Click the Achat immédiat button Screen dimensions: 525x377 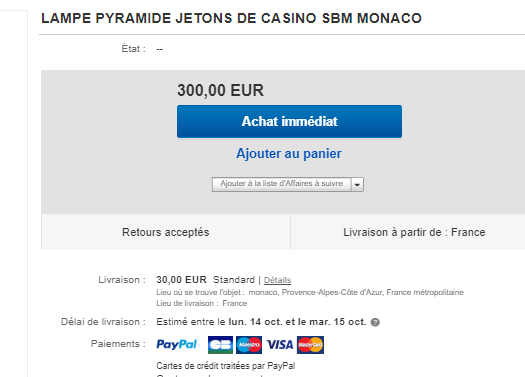click(x=289, y=121)
